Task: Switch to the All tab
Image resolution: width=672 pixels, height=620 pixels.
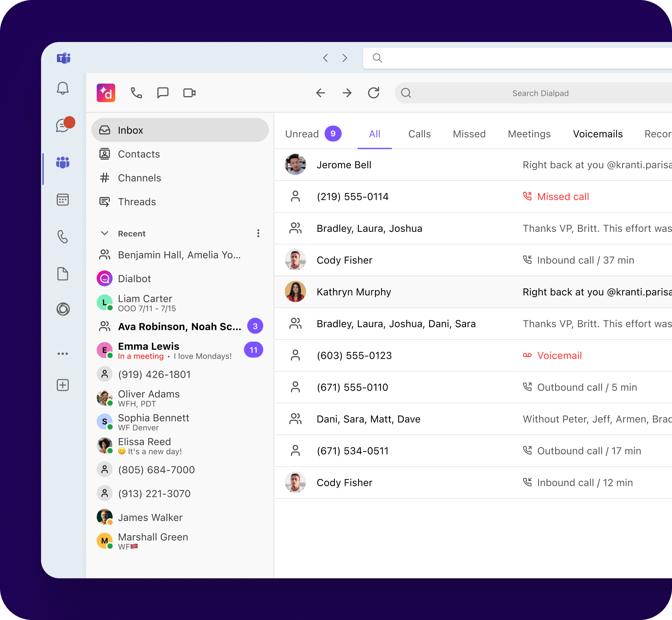Action: click(374, 134)
